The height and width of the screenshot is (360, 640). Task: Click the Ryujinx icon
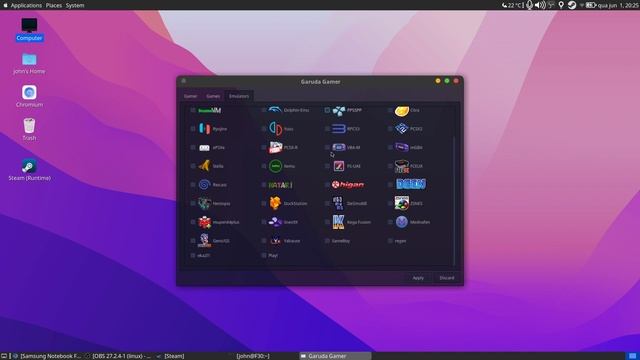204,129
